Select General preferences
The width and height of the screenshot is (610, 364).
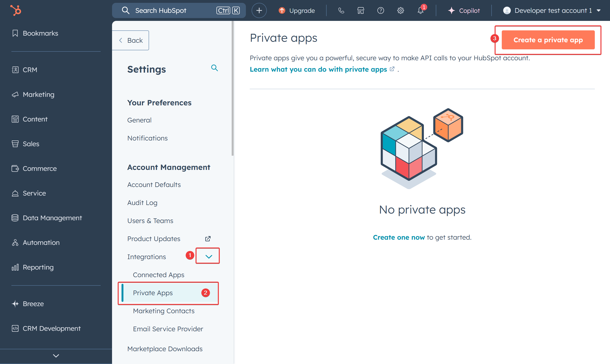pos(139,120)
